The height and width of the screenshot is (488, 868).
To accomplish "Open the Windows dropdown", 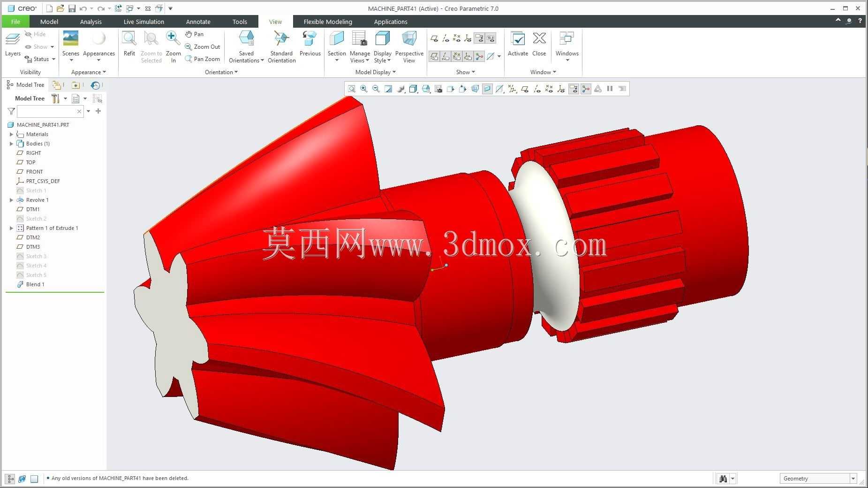I will 567,46.
